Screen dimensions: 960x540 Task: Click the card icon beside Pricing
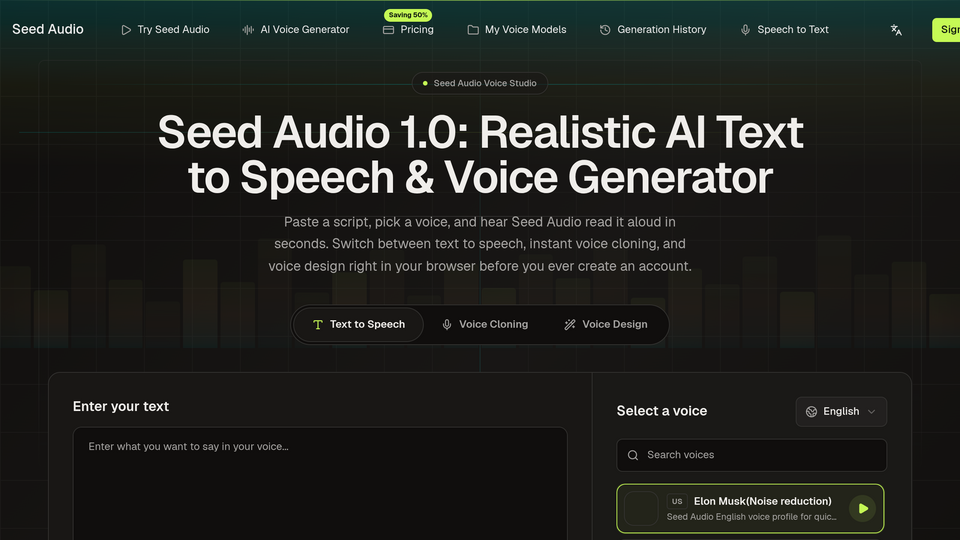[x=388, y=30]
